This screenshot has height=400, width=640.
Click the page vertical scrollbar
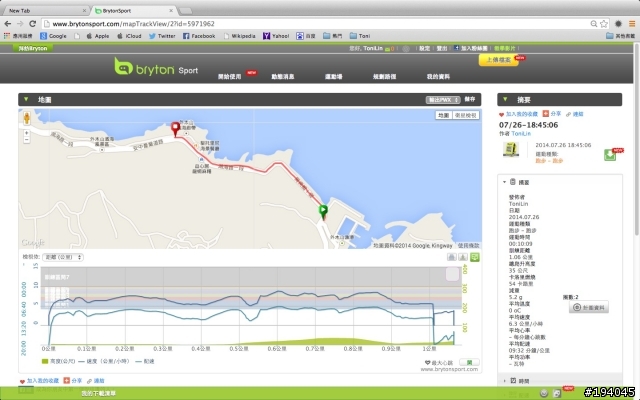pos(637,139)
